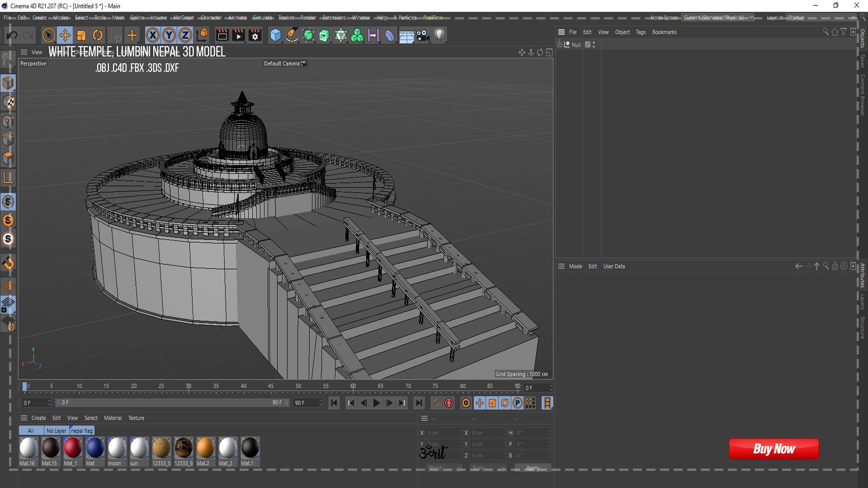Click the Apply button in coordinates
The image size is (868, 488).
[533, 468]
